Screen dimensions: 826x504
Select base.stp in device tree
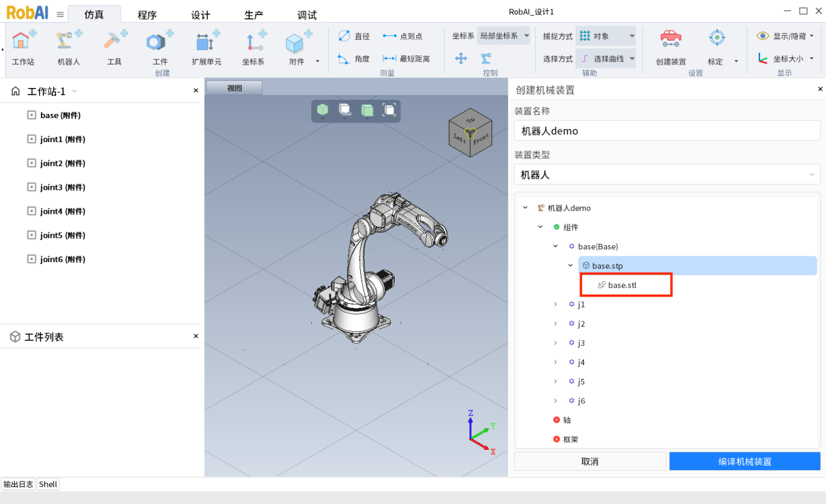tap(697, 265)
